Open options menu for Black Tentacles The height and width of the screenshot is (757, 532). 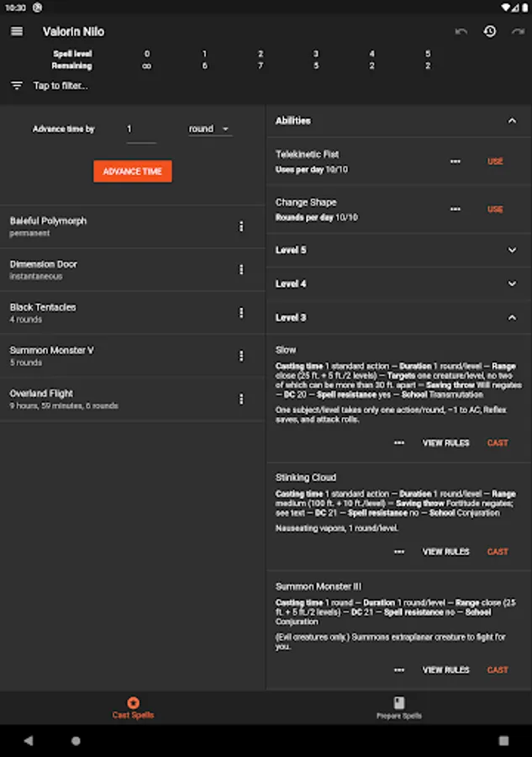tap(241, 313)
